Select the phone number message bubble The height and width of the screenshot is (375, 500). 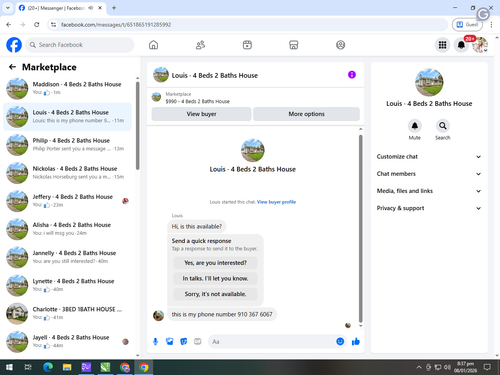(x=222, y=314)
